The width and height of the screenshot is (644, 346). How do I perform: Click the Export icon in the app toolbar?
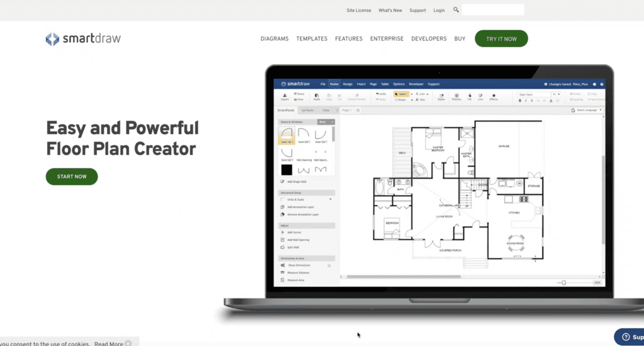pyautogui.click(x=285, y=97)
